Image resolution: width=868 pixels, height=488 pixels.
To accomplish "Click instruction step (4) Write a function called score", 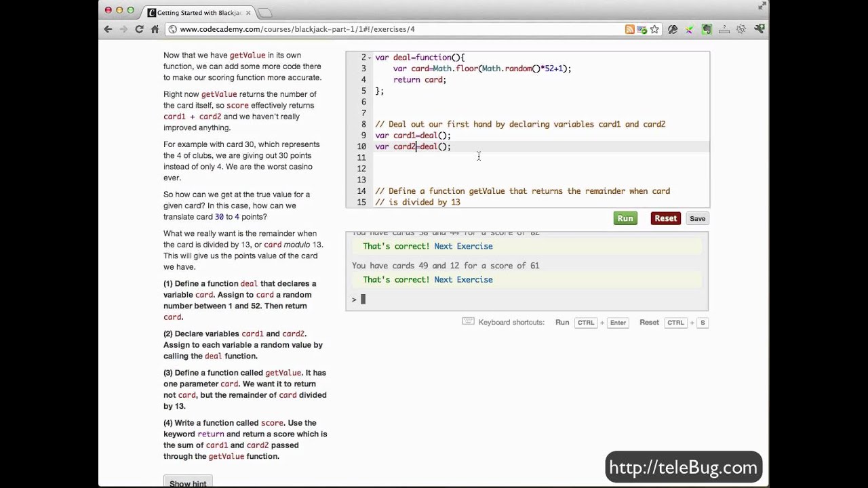I will pyautogui.click(x=245, y=439).
